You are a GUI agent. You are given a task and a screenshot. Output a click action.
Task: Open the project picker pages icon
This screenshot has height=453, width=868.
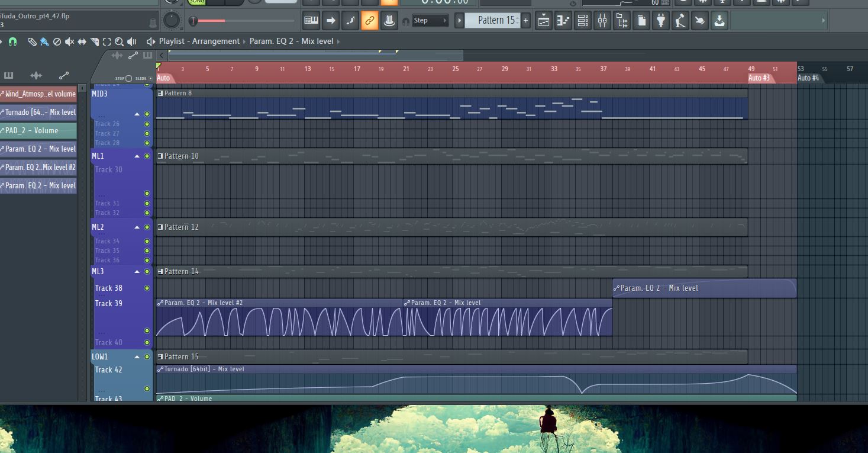coord(641,21)
